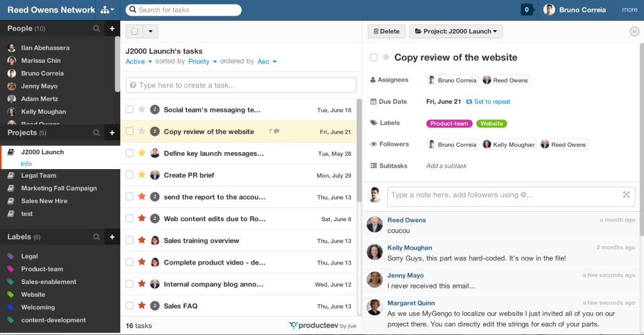Change the Asc order dropdown
This screenshot has height=335, width=644.
(x=267, y=62)
